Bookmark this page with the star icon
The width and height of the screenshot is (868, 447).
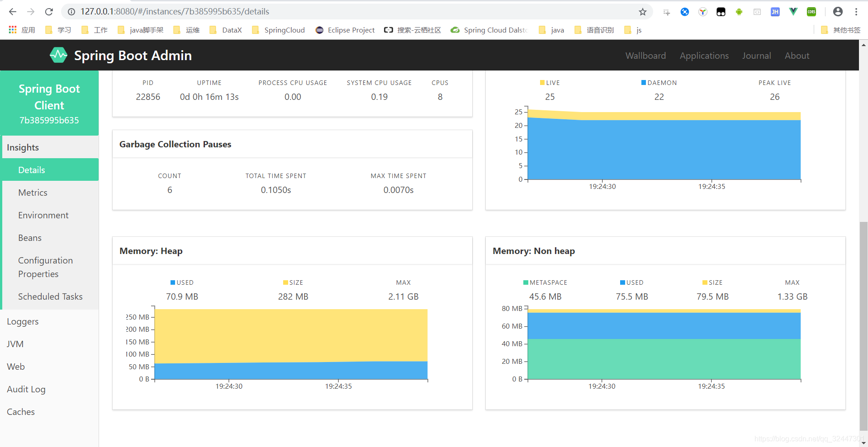(643, 12)
